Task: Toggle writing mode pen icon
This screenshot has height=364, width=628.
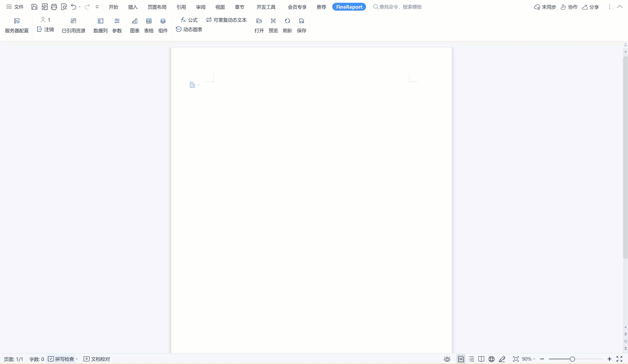Action: tap(502, 359)
